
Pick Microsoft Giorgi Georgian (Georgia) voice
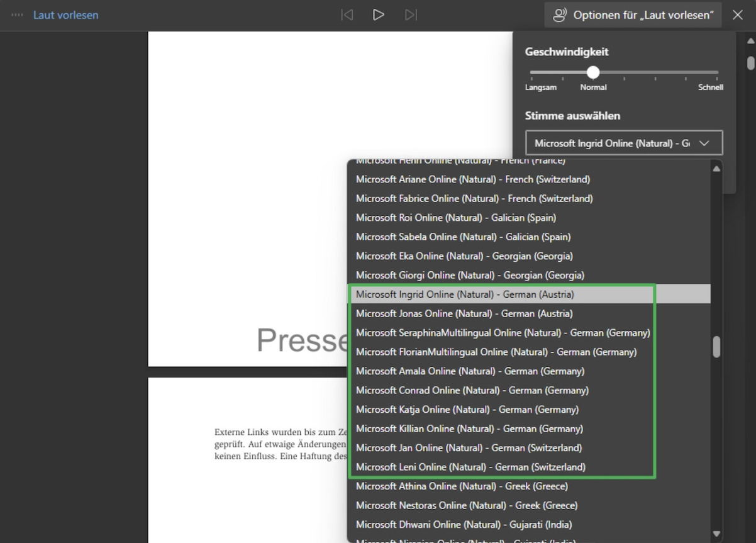(x=529, y=275)
